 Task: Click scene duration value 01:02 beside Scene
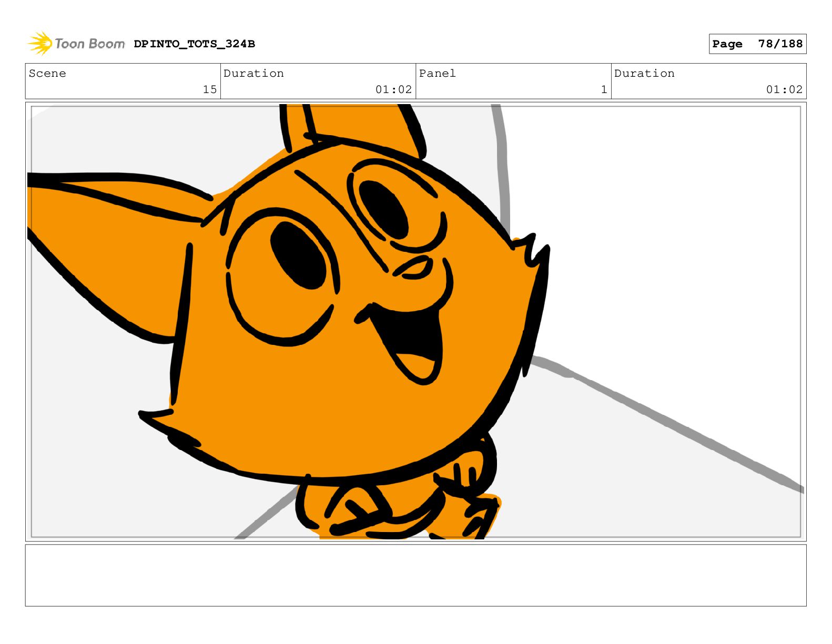pos(394,90)
